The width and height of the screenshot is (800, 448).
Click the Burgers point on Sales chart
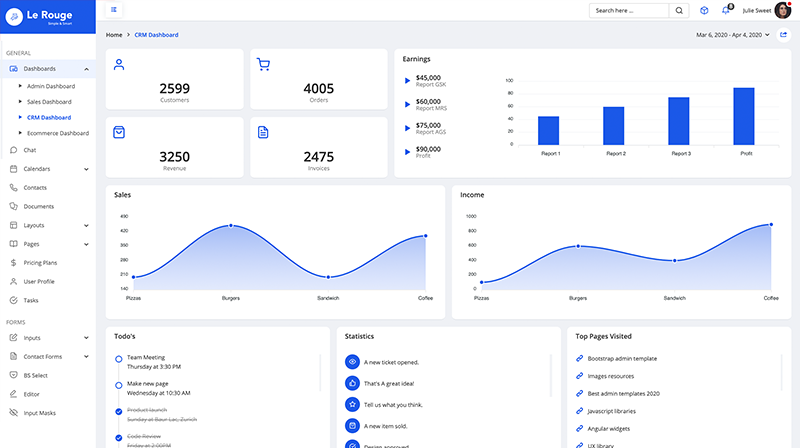[231, 226]
